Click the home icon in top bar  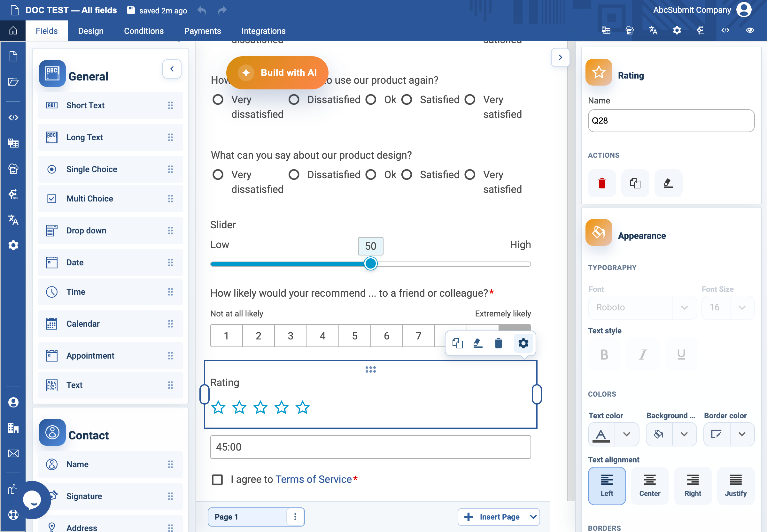(x=13, y=31)
